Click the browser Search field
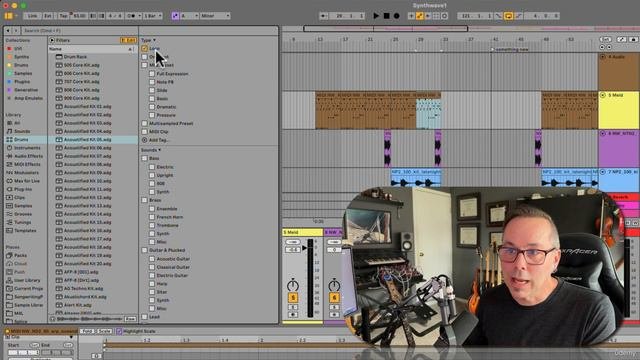 80,31
